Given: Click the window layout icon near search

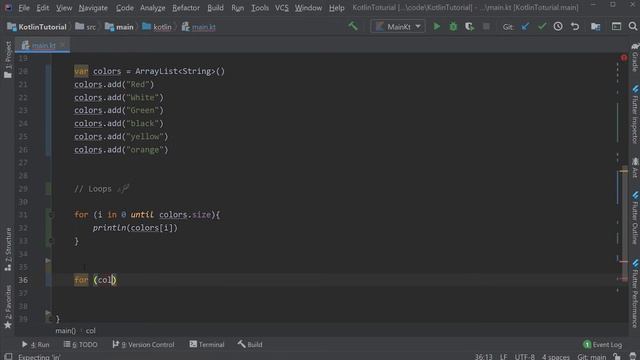Looking at the screenshot, I should (616, 27).
